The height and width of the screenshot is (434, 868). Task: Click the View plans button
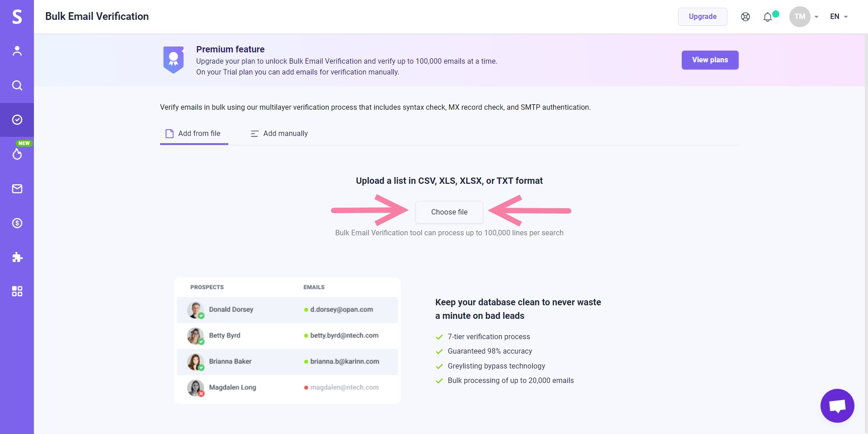click(x=710, y=60)
